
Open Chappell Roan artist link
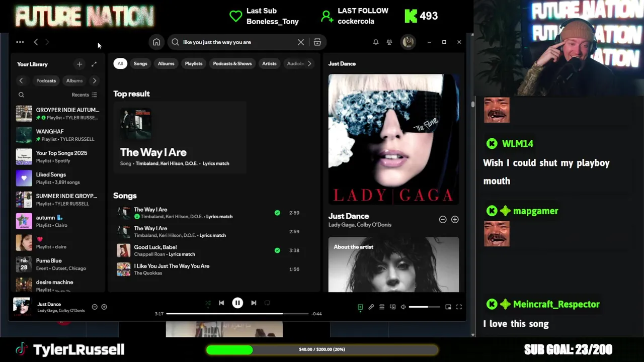coord(149,254)
